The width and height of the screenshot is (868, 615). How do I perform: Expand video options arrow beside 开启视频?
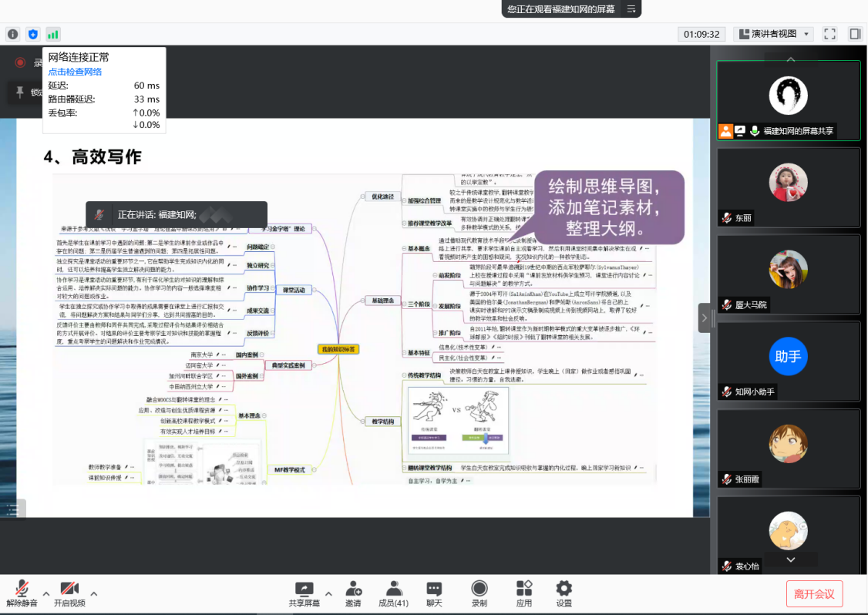[94, 593]
